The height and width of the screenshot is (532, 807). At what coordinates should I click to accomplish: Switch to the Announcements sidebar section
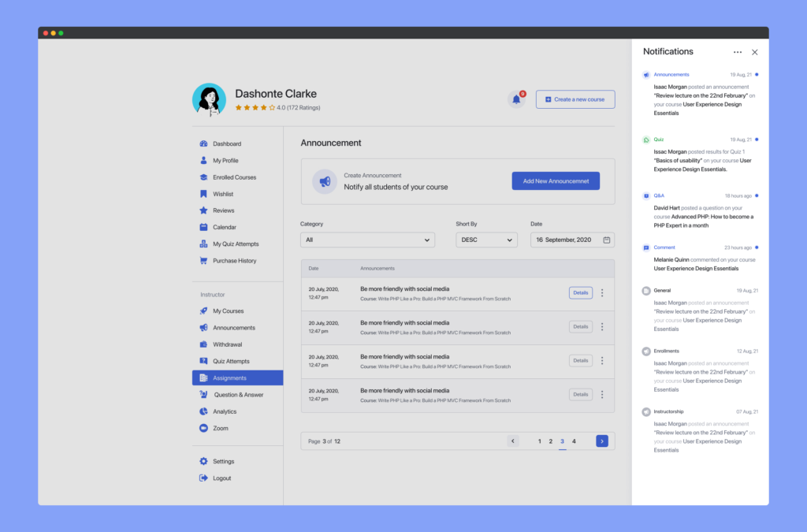coord(229,327)
